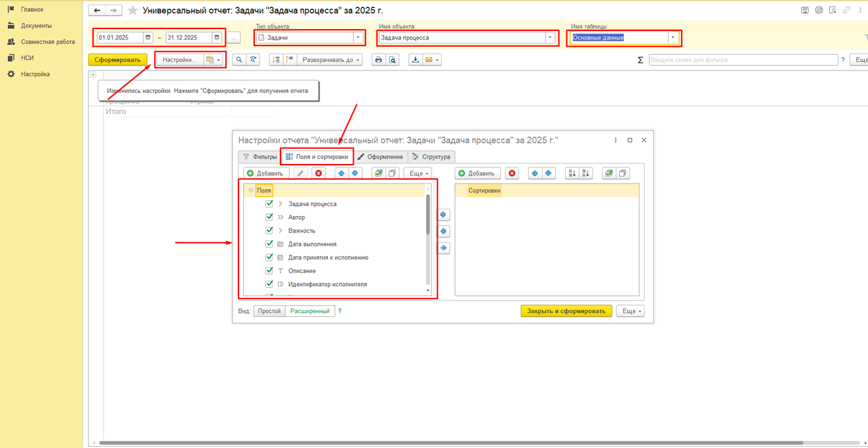Click double left arrow to remove all sortings

(444, 248)
